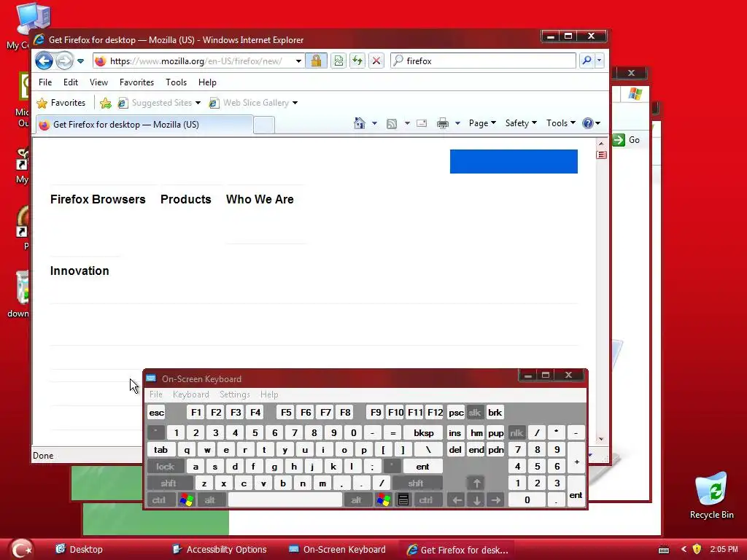
Task: Click the security shield tray icon
Action: pos(697,549)
